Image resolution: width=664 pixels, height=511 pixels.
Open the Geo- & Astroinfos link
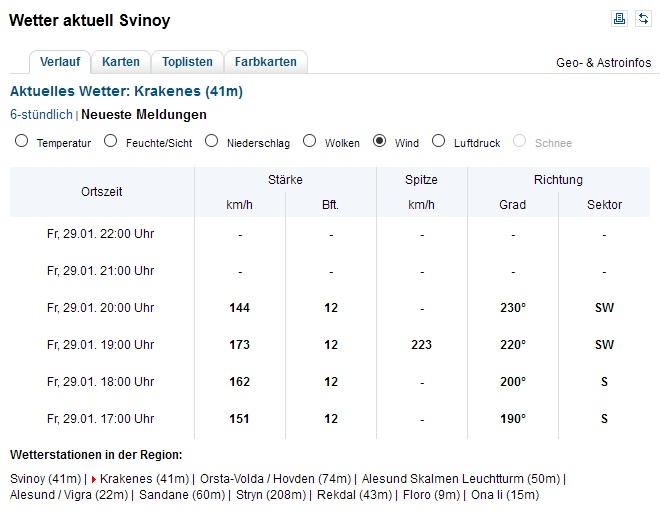[x=603, y=63]
